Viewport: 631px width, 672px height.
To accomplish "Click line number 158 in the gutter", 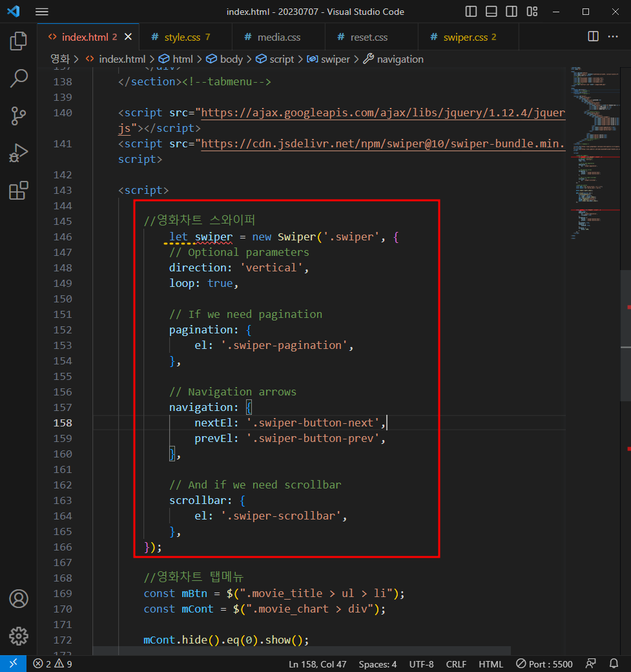I will tap(63, 423).
